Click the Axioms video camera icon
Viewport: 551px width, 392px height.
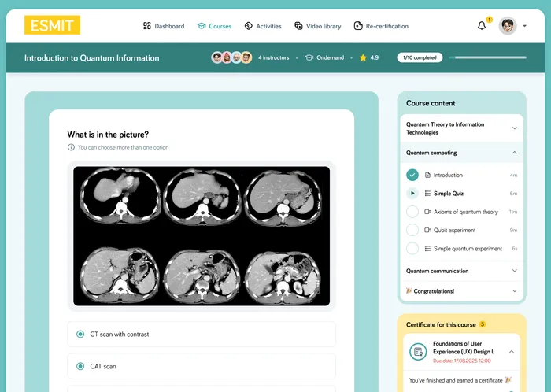(x=427, y=212)
